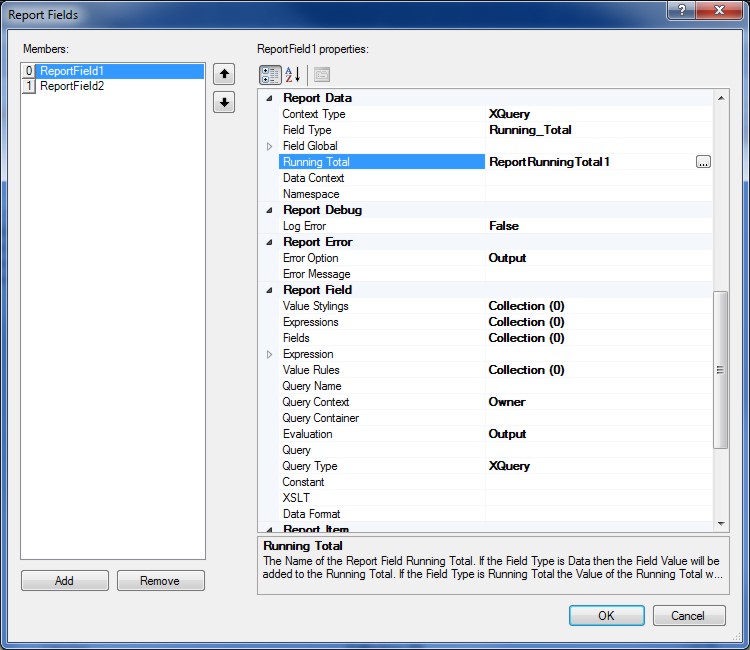Select ReportField2 in Members list
Viewport: 750px width, 650px height.
tap(72, 86)
